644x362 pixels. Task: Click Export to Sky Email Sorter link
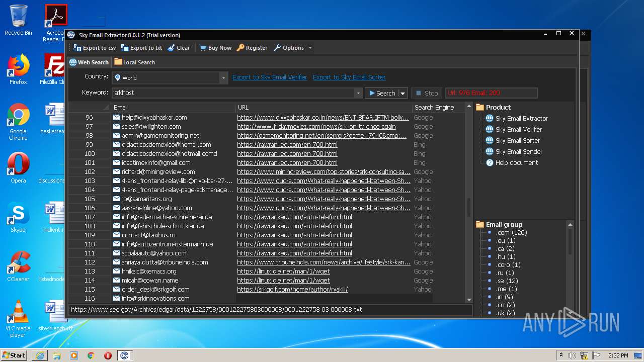click(349, 77)
